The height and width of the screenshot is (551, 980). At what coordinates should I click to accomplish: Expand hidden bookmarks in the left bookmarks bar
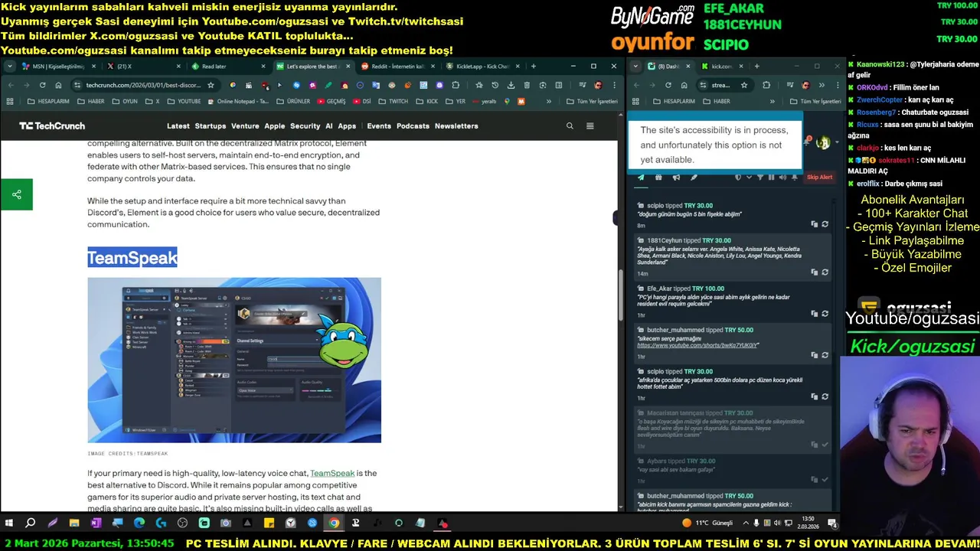click(x=549, y=101)
